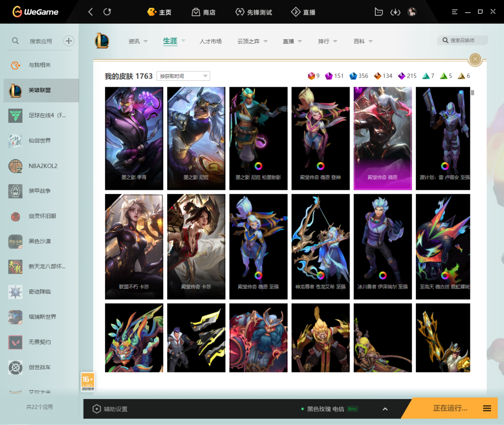
Task: Open the 黑色沙漠 game icon
Action: point(15,241)
